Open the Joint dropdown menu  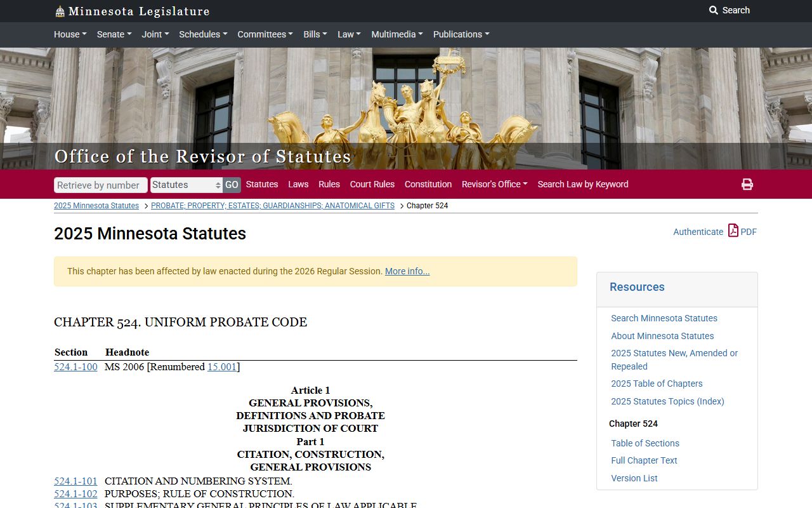[x=155, y=34]
